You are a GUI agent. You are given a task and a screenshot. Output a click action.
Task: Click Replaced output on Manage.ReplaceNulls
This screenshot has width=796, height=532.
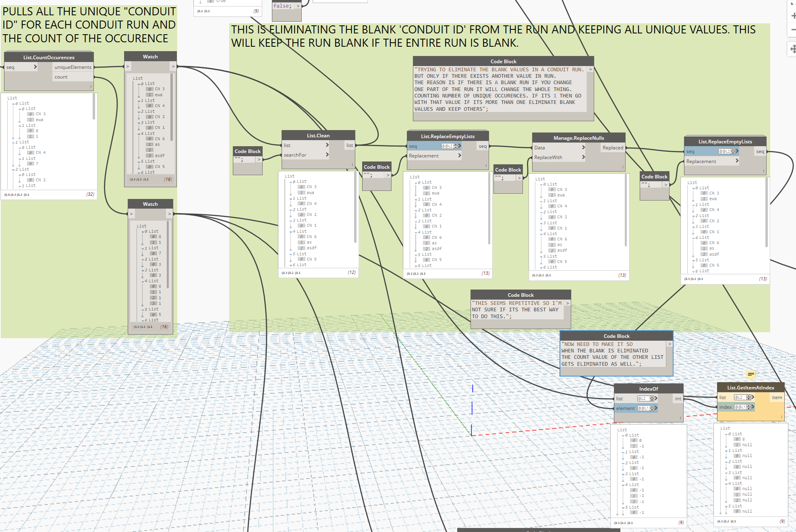point(612,148)
